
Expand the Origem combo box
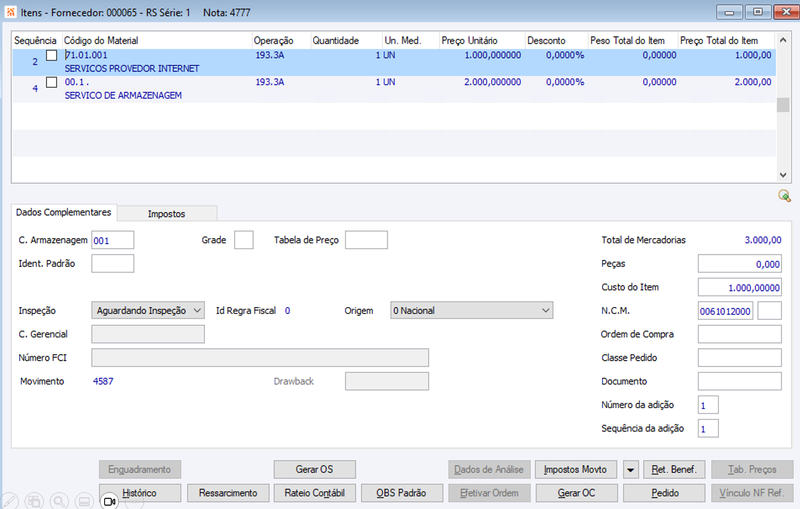(471, 310)
